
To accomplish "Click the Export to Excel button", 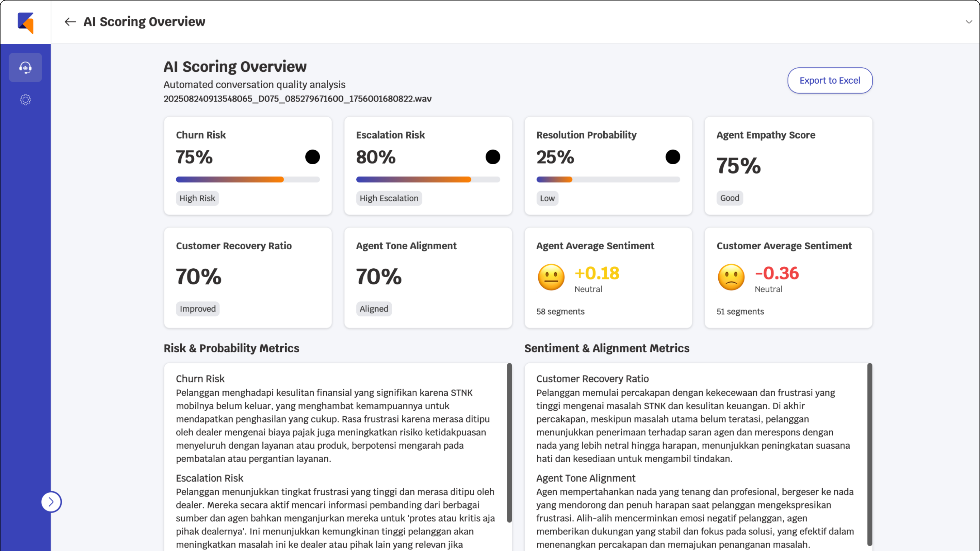I will click(x=830, y=80).
